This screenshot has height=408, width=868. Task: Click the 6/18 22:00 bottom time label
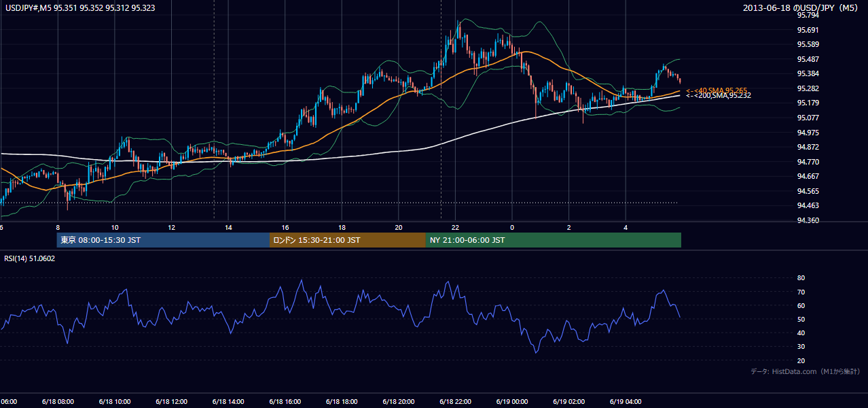[455, 402]
